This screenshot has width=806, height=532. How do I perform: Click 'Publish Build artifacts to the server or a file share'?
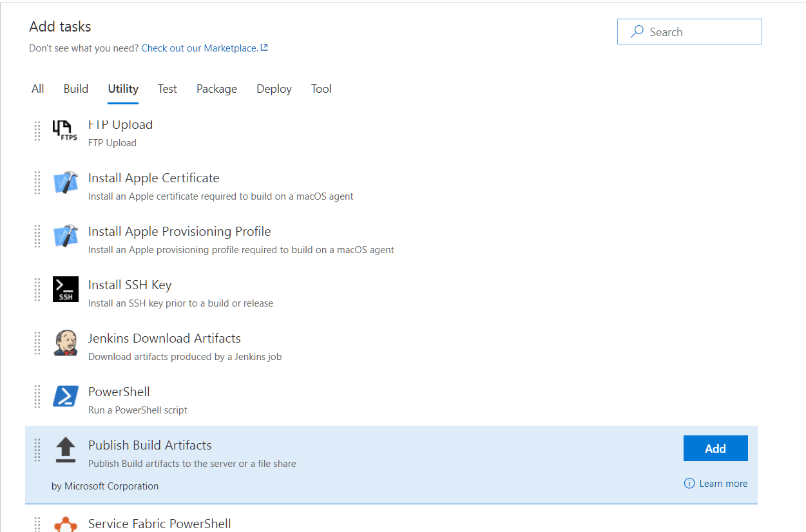[x=192, y=464]
